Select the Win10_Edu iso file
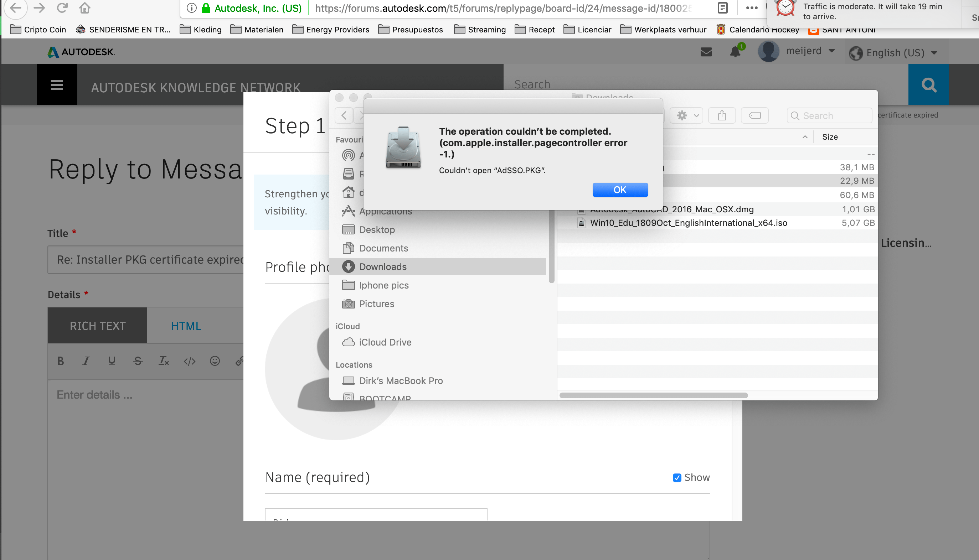This screenshot has height=560, width=979. coord(688,223)
